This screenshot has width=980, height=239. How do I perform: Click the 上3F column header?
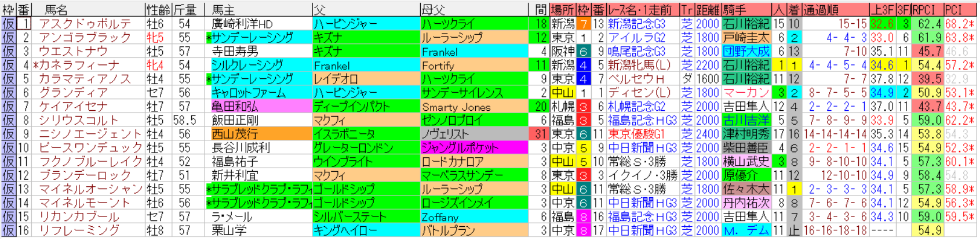(882, 9)
